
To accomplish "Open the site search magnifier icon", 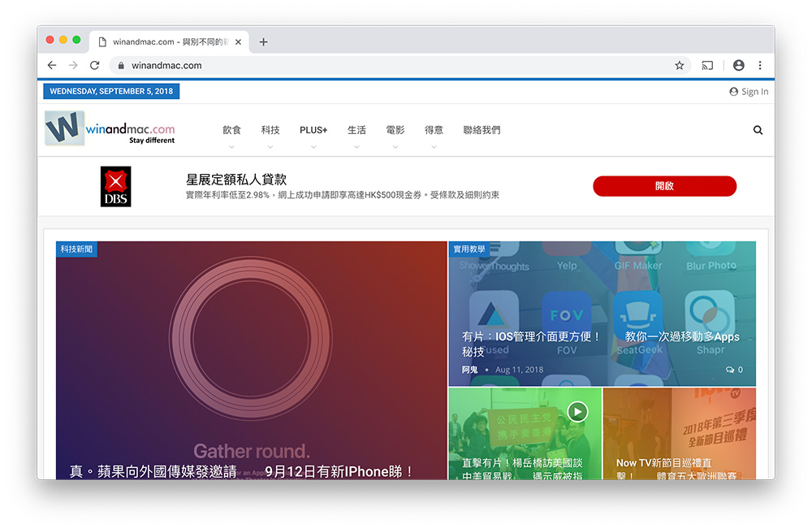I will (758, 129).
